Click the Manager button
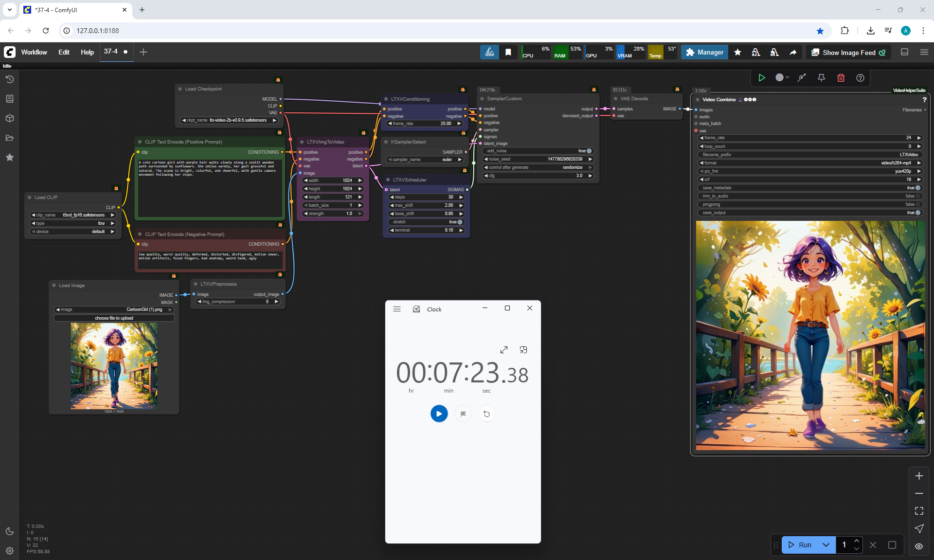Screen dimensions: 934x560 click(704, 52)
